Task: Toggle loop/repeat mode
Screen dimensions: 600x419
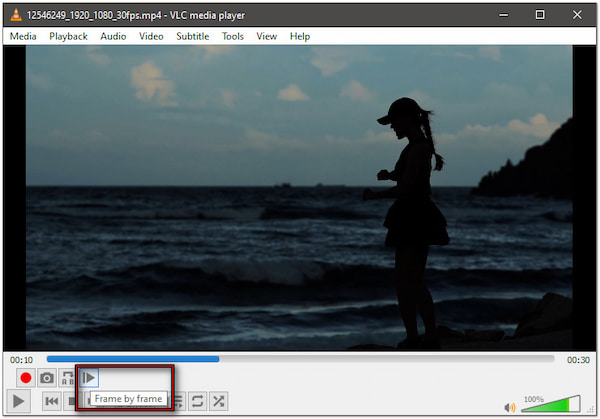Action: 198,401
